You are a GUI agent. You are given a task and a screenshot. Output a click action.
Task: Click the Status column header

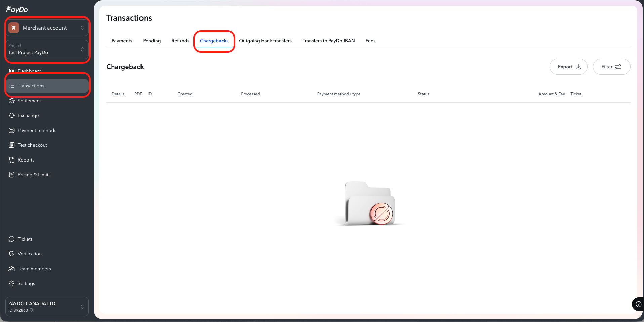pos(424,94)
